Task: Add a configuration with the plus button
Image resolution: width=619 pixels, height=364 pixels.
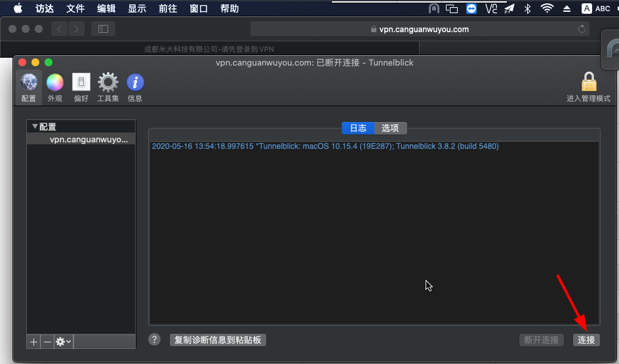Action: [33, 342]
